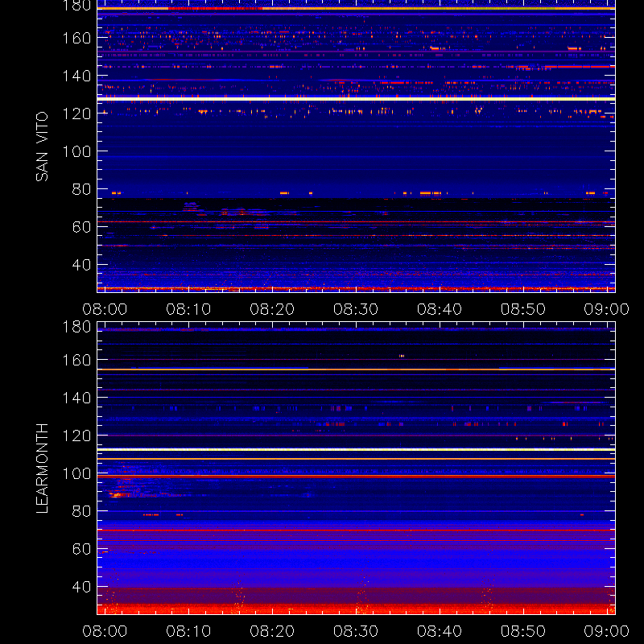Click the bright white band near 112 in Learmonth

[356, 450]
